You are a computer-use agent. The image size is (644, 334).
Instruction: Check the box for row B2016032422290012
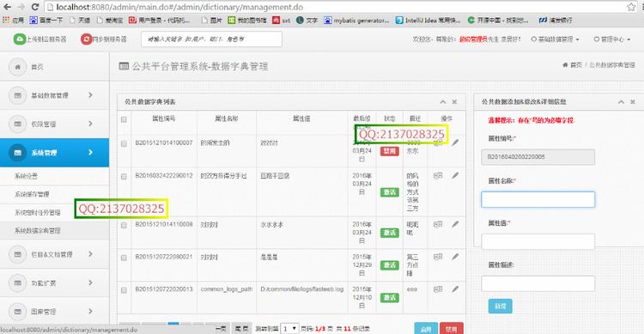[124, 176]
